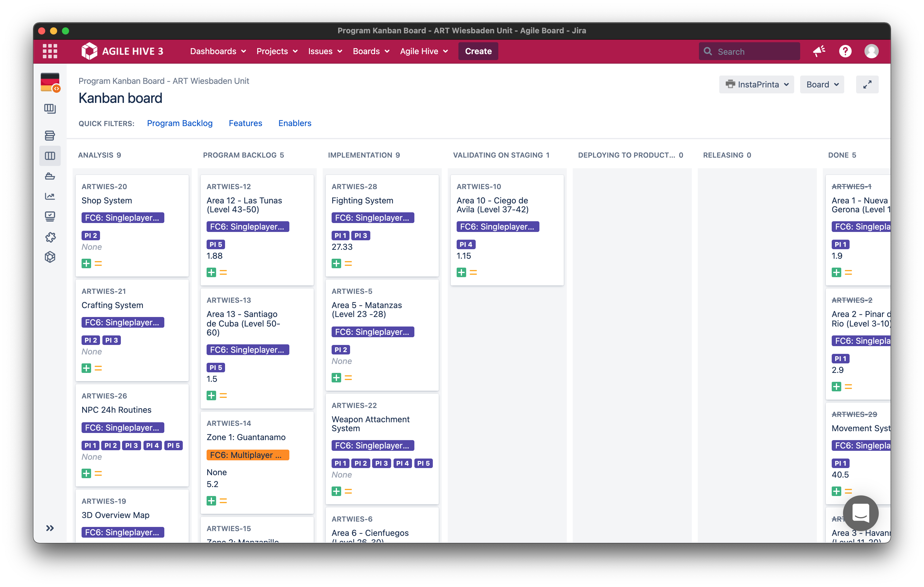This screenshot has width=924, height=587.
Task: Toggle the Enablers quick filter
Action: point(295,123)
